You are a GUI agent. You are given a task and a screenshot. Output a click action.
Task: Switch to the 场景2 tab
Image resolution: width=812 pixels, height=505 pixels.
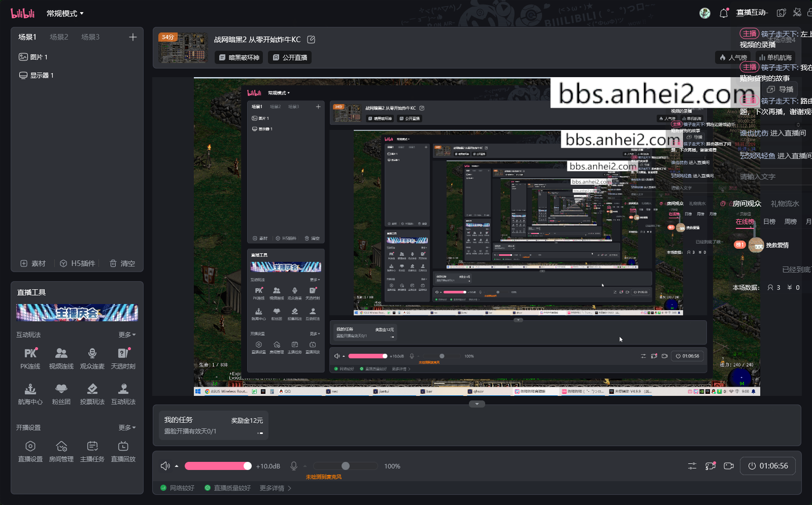[x=59, y=37]
